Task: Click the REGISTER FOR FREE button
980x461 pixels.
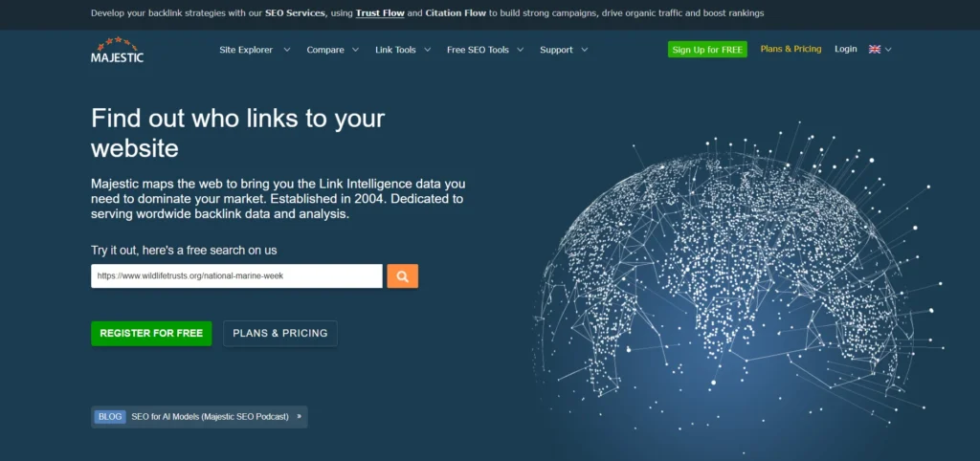Action: pos(151,334)
